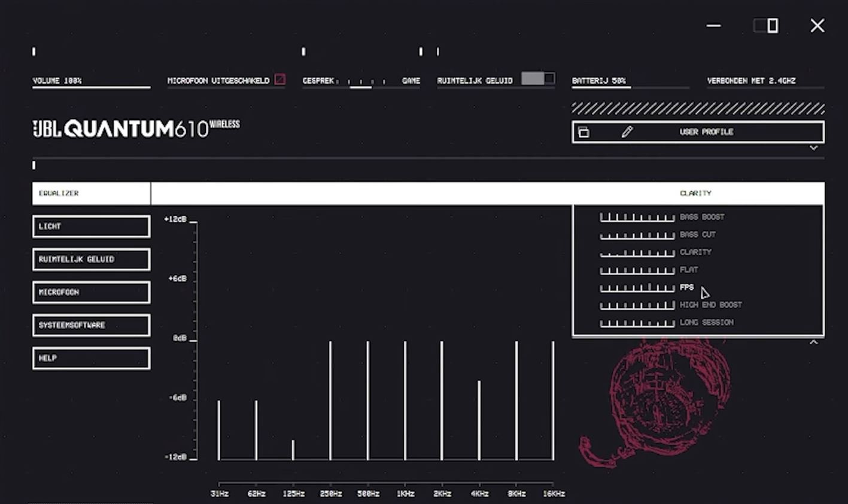
Task: Click the FPS preset curve icon
Action: pos(637,288)
